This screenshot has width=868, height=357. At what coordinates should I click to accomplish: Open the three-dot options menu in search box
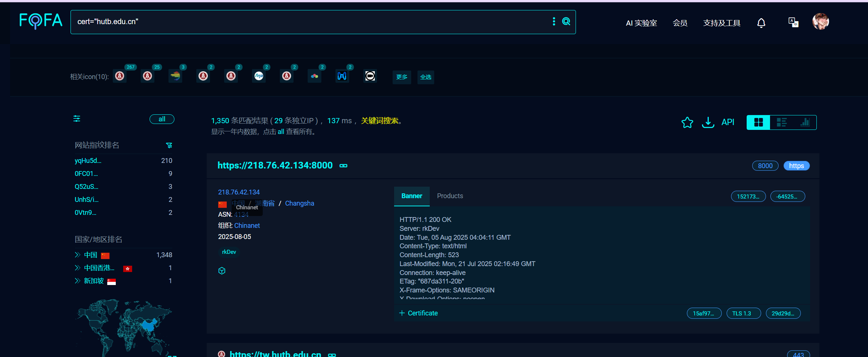pos(554,22)
